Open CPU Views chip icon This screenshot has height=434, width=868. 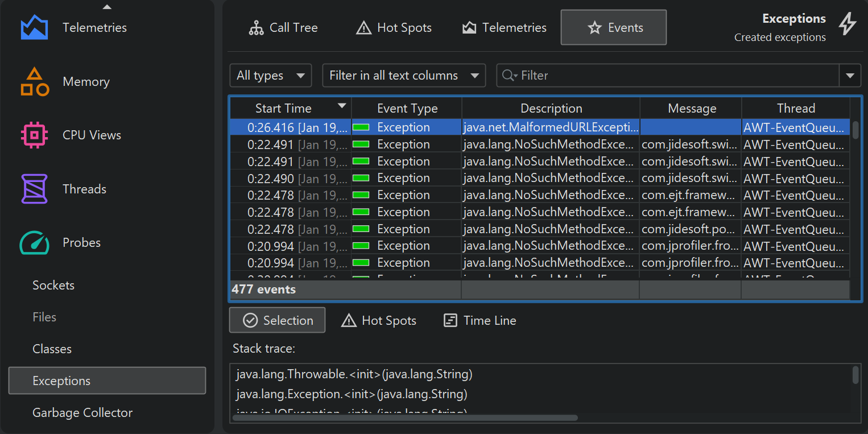(x=34, y=135)
